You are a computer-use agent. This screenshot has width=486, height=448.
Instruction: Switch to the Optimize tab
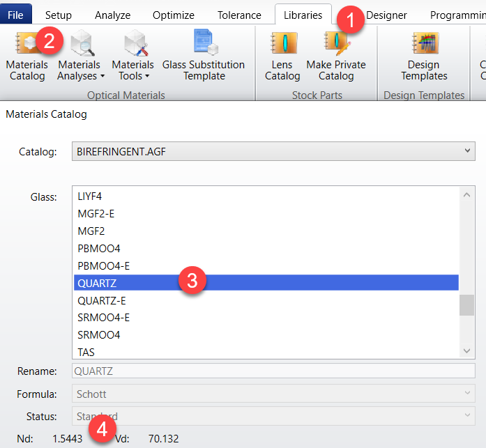click(173, 15)
